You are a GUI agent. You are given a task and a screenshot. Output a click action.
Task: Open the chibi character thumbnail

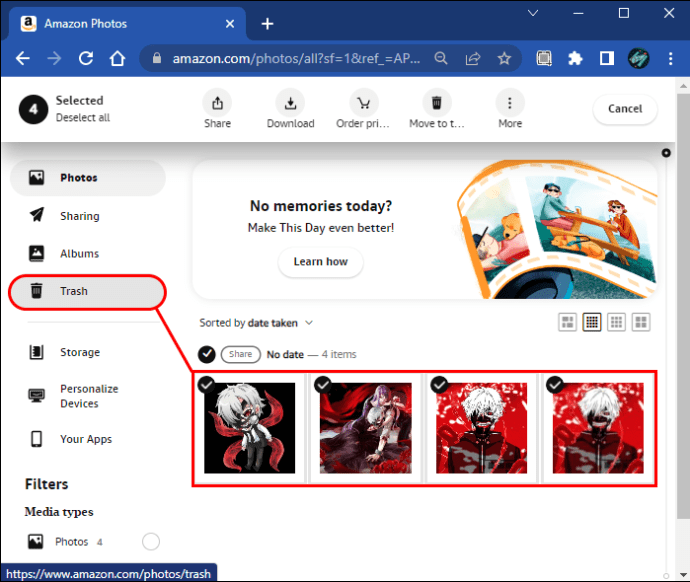tap(250, 428)
